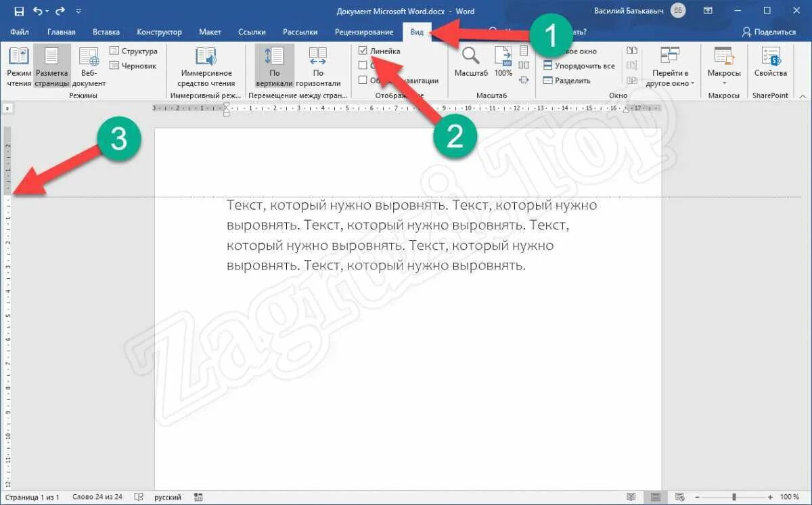The image size is (812, 505).
Task: Save the document with the floppy disk icon
Action: click(x=19, y=12)
